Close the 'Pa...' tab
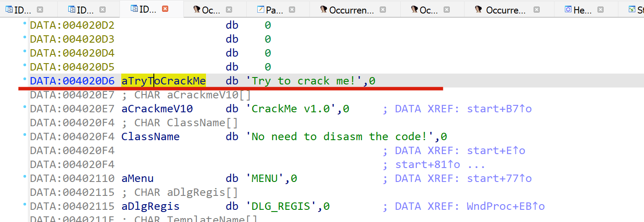This screenshot has width=644, height=222. pyautogui.click(x=292, y=10)
